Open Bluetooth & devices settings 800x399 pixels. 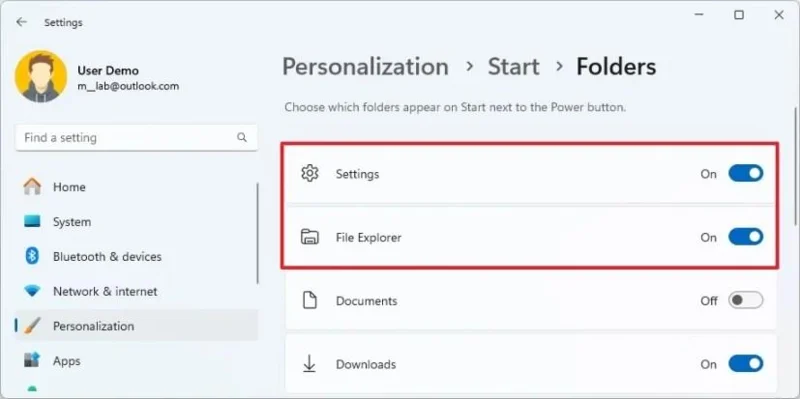pos(136,256)
